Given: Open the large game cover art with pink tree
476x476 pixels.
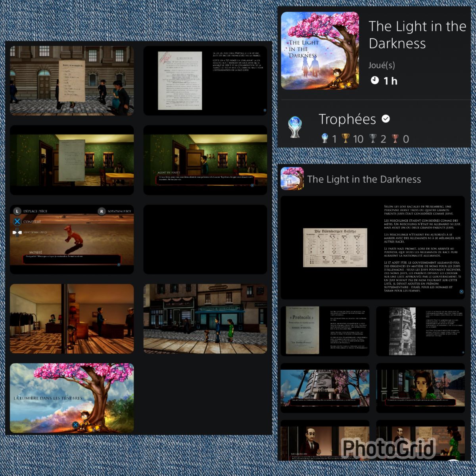Looking at the screenshot, I should click(x=320, y=50).
